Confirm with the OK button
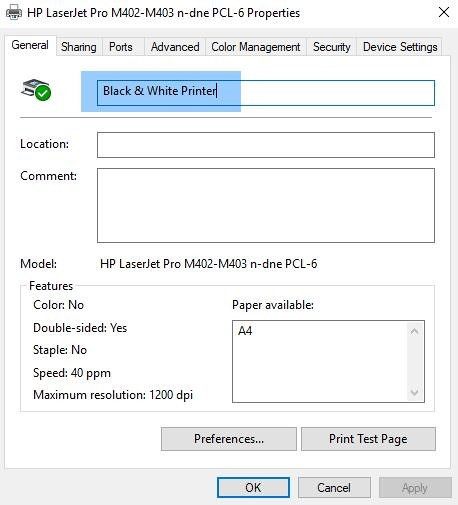Screen dimensions: 458x505 click(253, 488)
